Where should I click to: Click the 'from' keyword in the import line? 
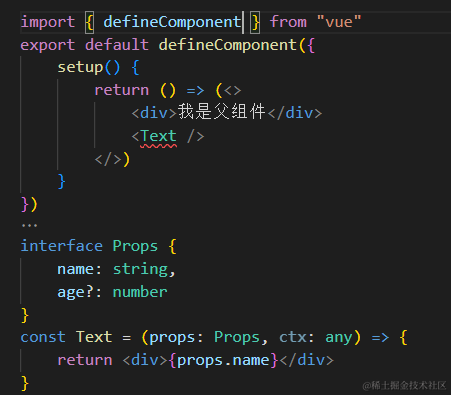288,22
